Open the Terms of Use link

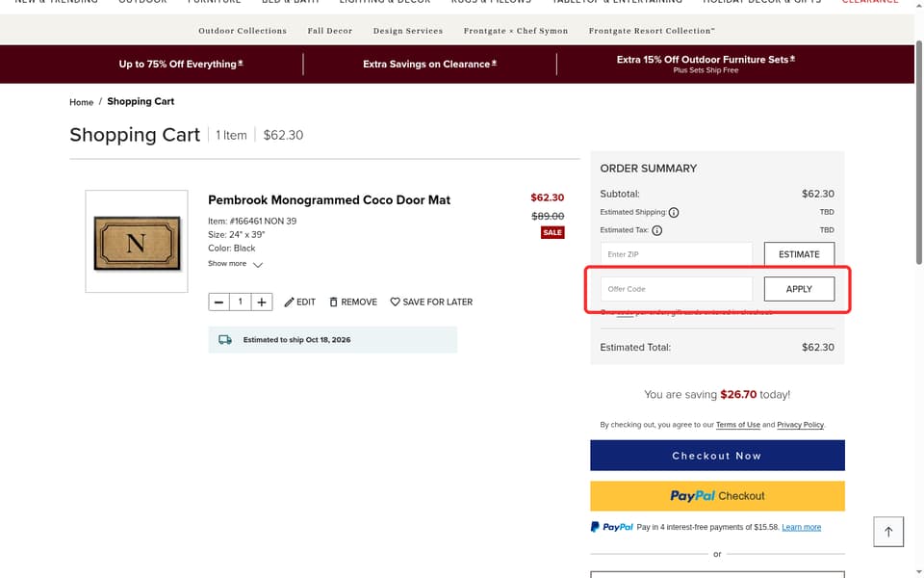pos(738,425)
